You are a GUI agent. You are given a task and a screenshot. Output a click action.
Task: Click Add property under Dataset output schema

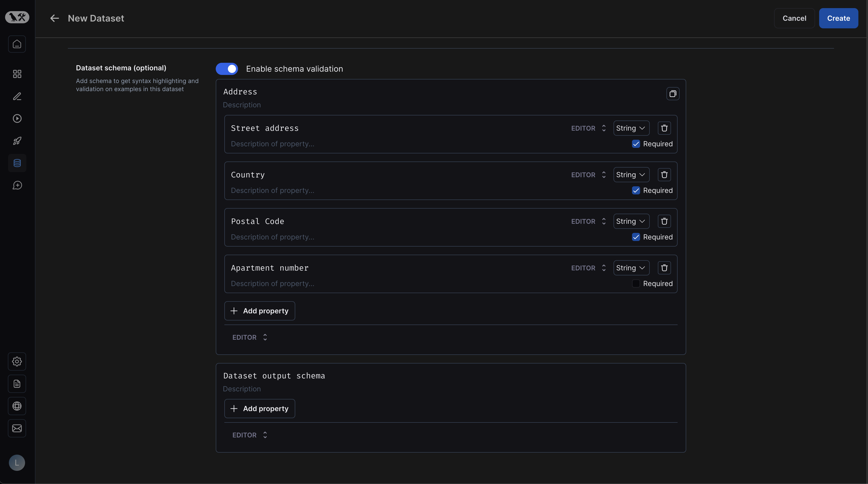click(260, 409)
